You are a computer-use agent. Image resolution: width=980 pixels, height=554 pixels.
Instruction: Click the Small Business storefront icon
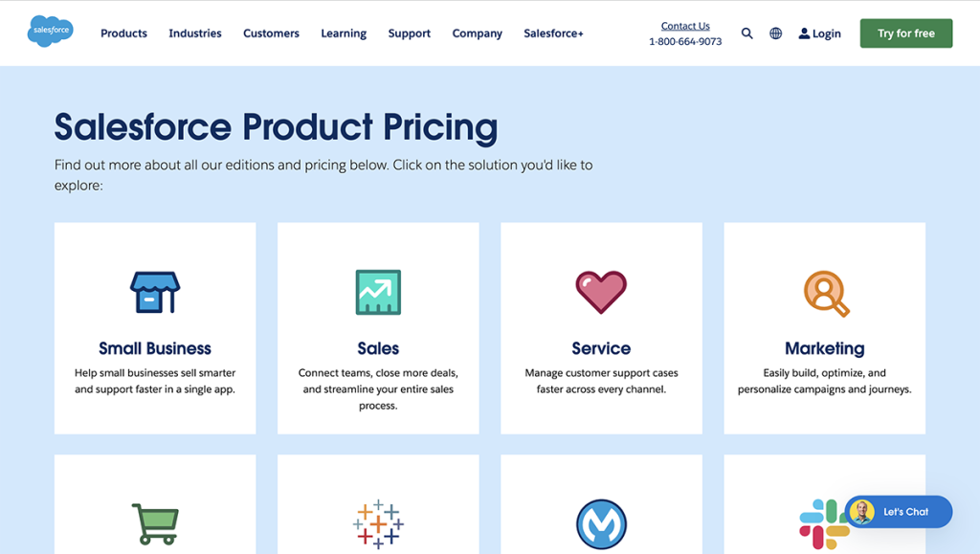(x=154, y=290)
